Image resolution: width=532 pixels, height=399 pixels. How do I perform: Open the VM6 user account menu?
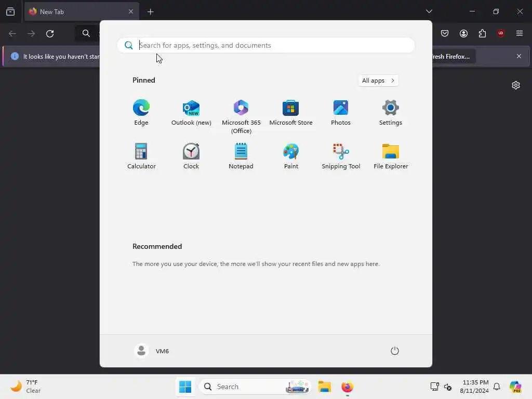152,351
